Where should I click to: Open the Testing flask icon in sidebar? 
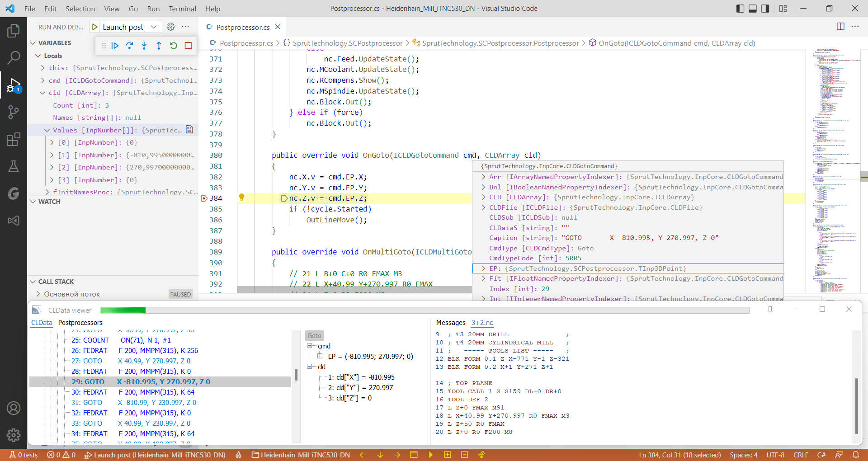[x=14, y=166]
